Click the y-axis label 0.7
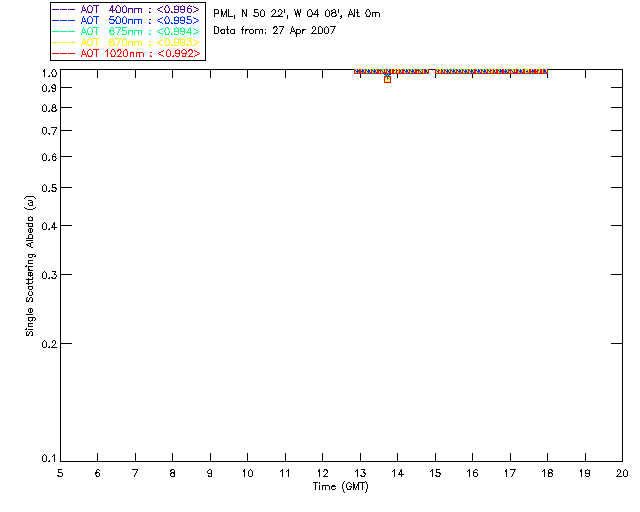The width and height of the screenshot is (640, 512). click(49, 131)
